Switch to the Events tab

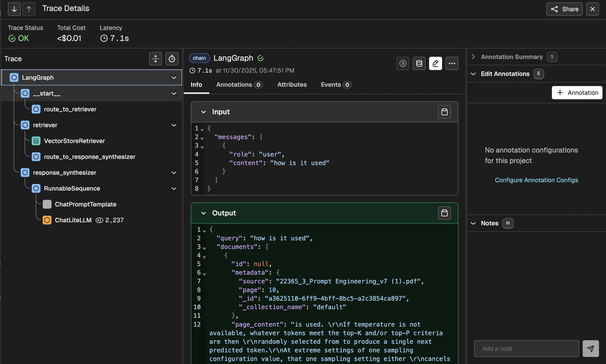pyautogui.click(x=336, y=85)
